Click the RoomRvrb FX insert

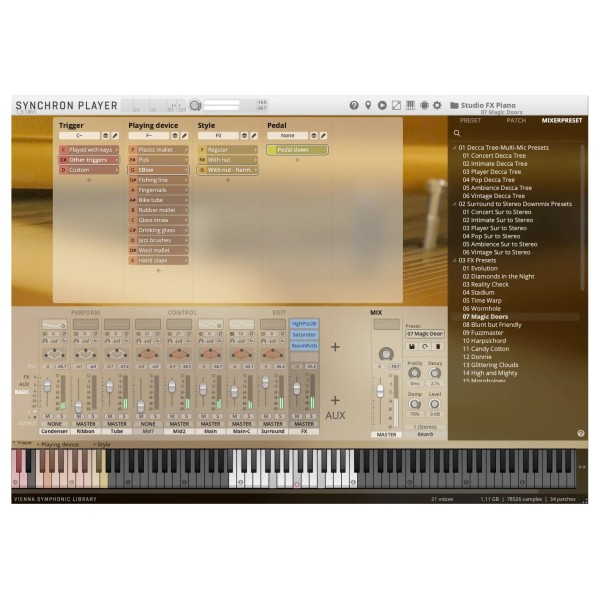tap(304, 346)
